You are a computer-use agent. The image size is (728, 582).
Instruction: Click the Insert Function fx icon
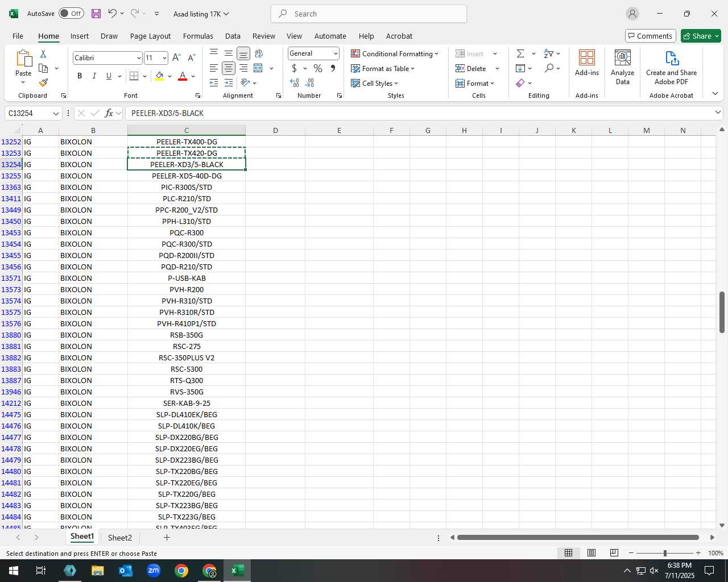coord(109,113)
